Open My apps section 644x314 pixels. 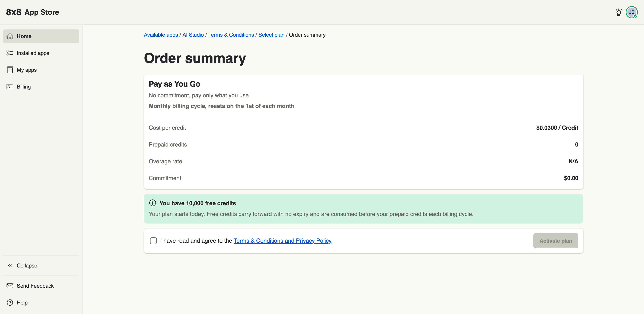[x=41, y=70]
